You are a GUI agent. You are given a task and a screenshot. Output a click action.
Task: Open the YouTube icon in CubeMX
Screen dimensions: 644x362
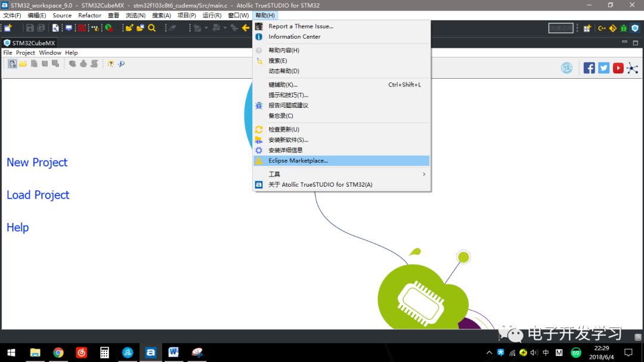pyautogui.click(x=618, y=68)
